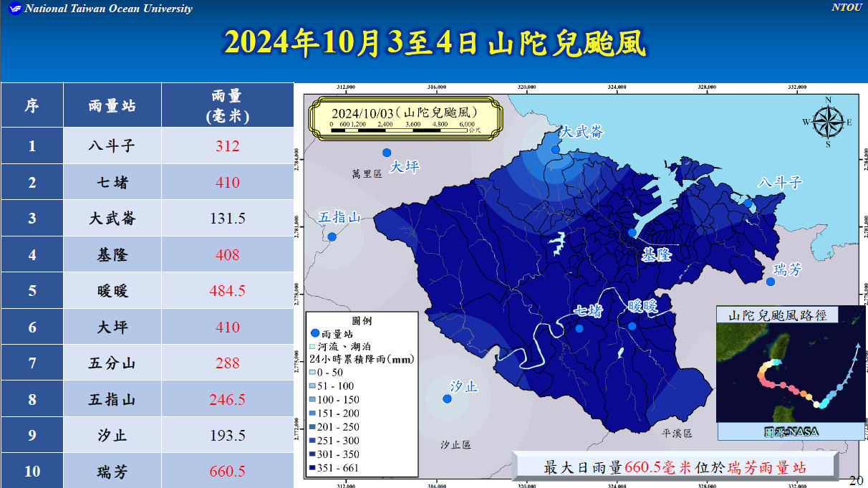Image resolution: width=868 pixels, height=488 pixels.
Task: Select the 大武崙 station dot on map
Action: [x=556, y=150]
